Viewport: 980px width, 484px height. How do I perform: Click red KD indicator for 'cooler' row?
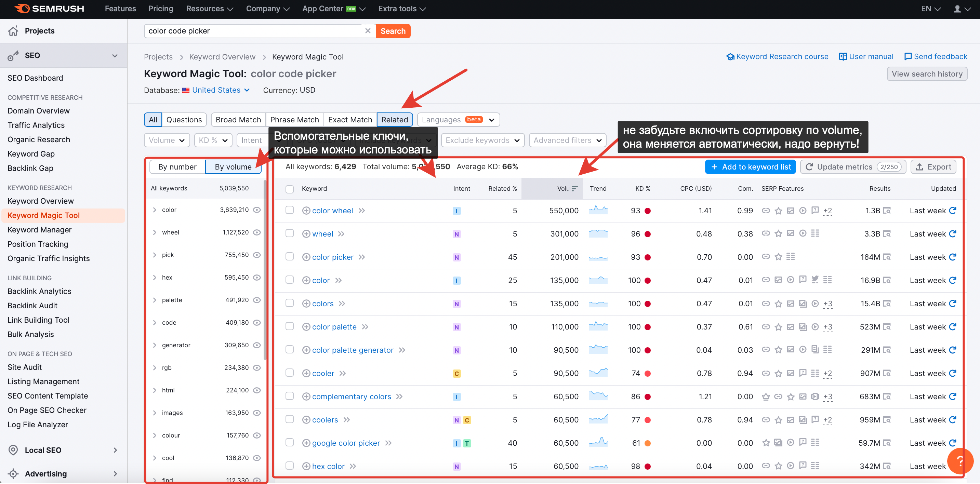point(648,373)
